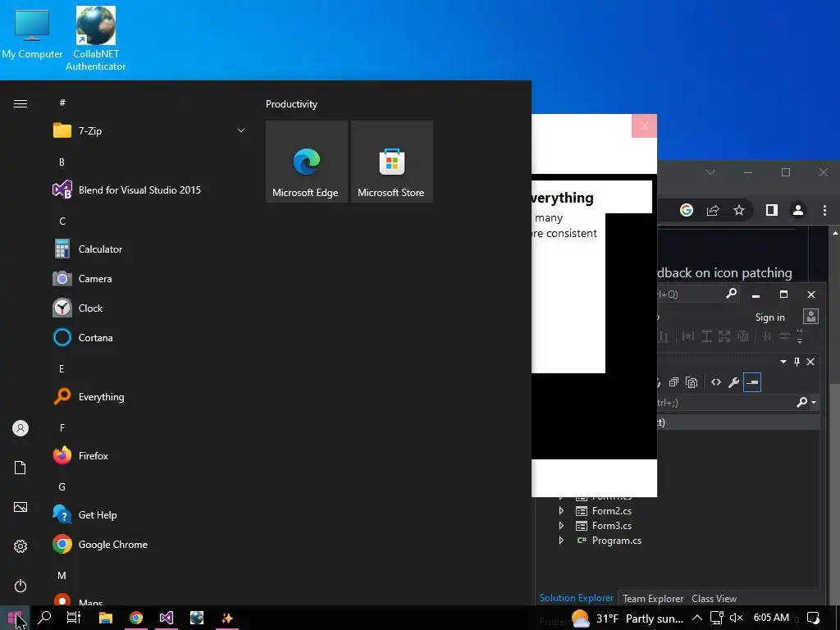Screen dimensions: 840x630
Task: Open Chrome's three-dot menu
Action: click(x=824, y=211)
